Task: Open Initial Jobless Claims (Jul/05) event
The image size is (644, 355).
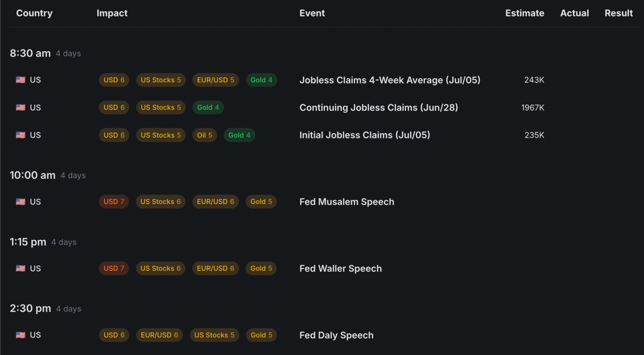Action: coord(364,135)
